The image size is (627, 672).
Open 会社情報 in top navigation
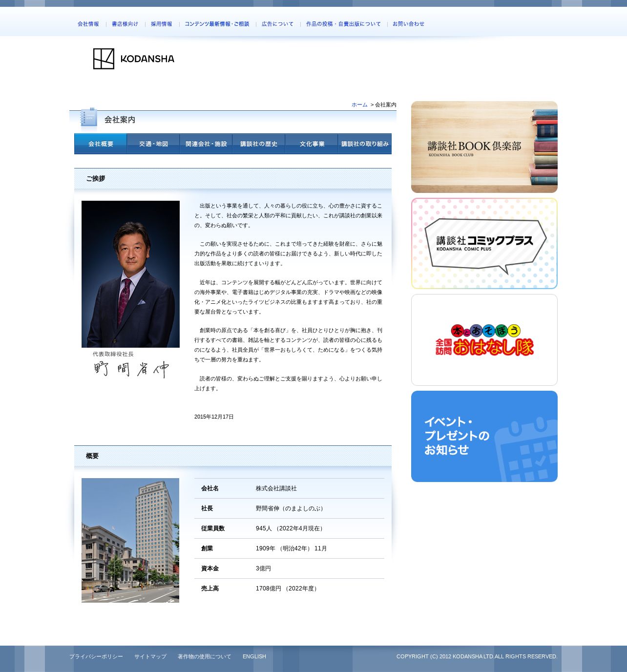pos(88,24)
